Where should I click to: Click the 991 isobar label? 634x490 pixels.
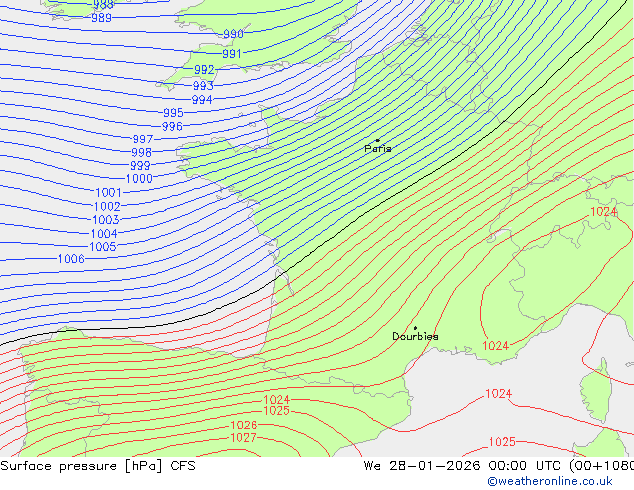coord(232,54)
